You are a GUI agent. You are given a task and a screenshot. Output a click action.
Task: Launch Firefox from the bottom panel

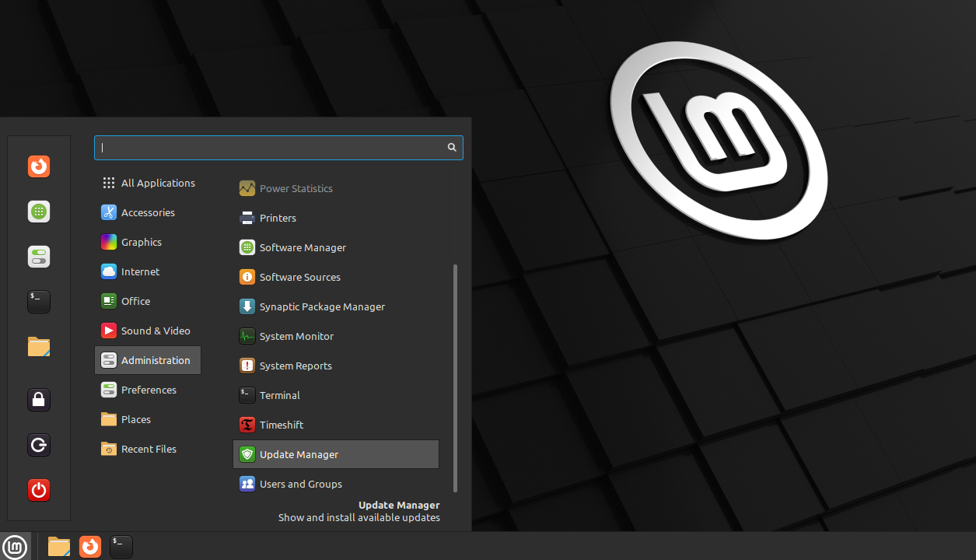90,547
